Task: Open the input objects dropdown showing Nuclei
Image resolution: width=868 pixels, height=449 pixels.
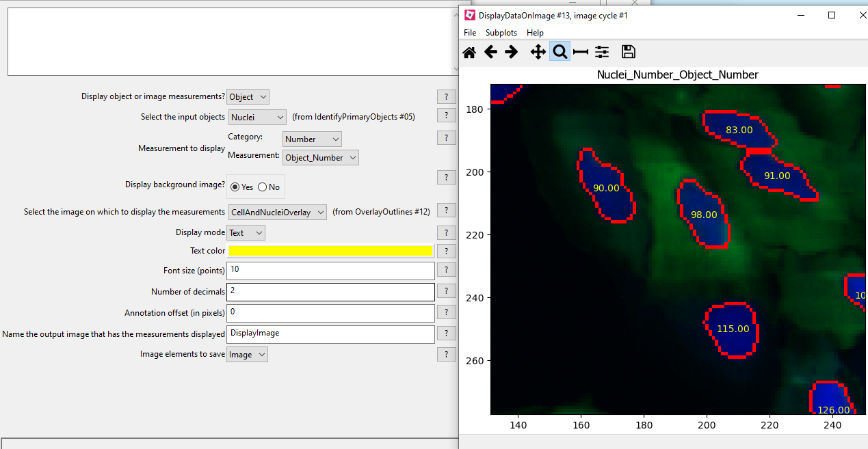Action: [x=257, y=117]
